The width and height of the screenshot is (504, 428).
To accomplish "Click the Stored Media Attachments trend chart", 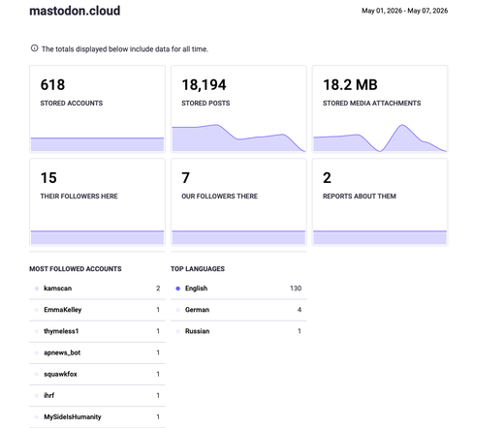I will click(380, 138).
